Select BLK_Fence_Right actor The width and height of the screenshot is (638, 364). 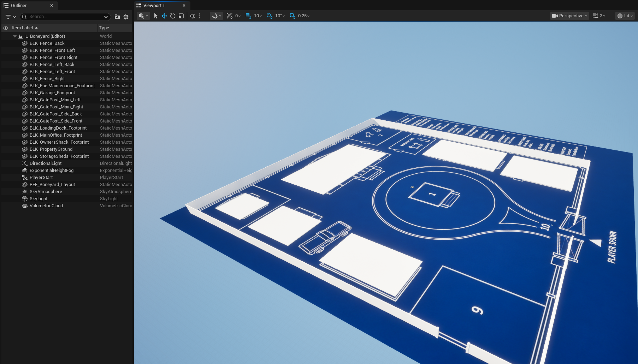point(47,79)
